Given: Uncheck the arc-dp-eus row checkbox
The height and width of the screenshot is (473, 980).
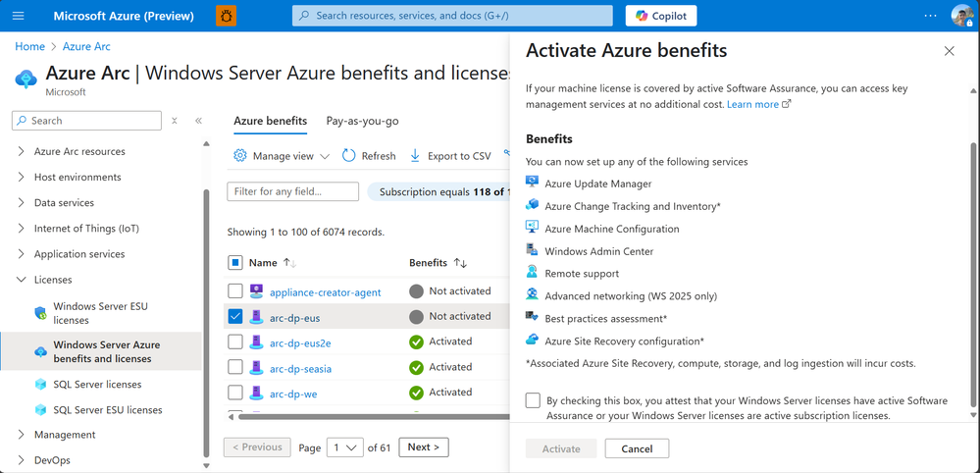Looking at the screenshot, I should (x=235, y=317).
